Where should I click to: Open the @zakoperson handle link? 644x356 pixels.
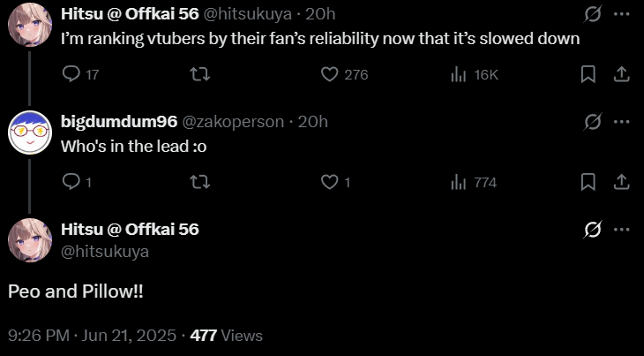236,121
